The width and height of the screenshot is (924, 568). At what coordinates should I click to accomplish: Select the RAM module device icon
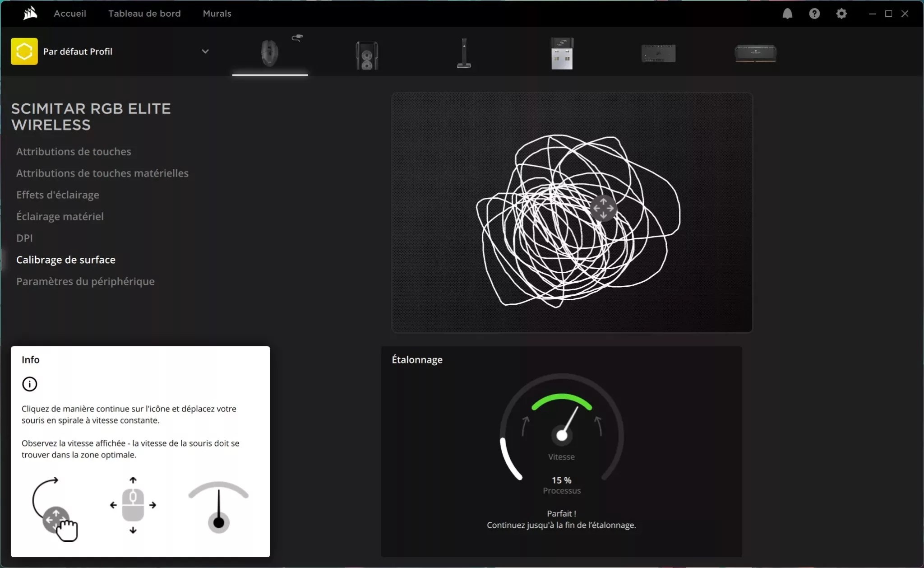755,53
